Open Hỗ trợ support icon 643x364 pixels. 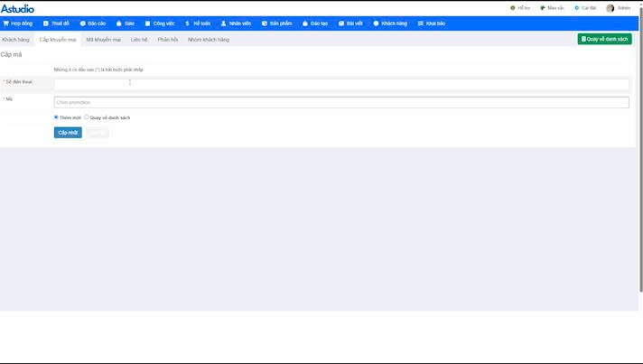point(513,8)
